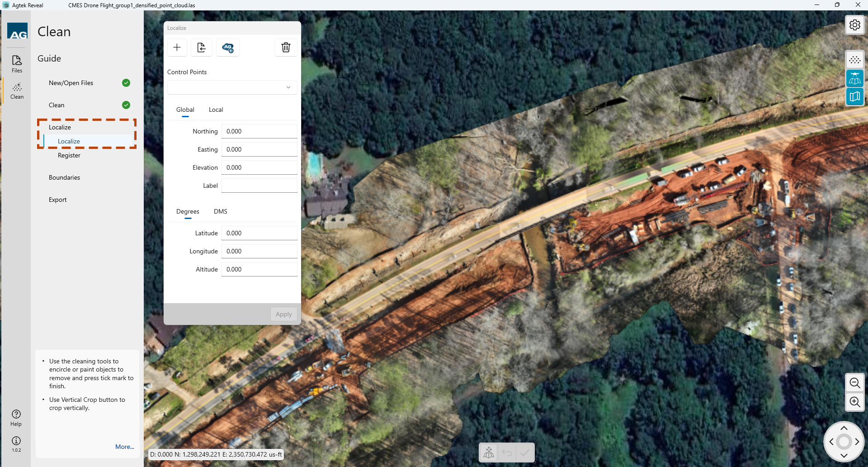Zoom out of the map view
Image resolution: width=868 pixels, height=467 pixels.
click(x=854, y=383)
